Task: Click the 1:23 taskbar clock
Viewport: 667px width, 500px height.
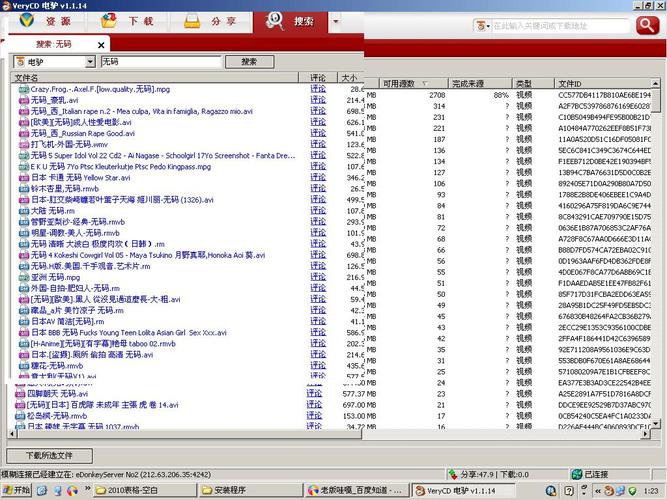Action: click(x=651, y=491)
